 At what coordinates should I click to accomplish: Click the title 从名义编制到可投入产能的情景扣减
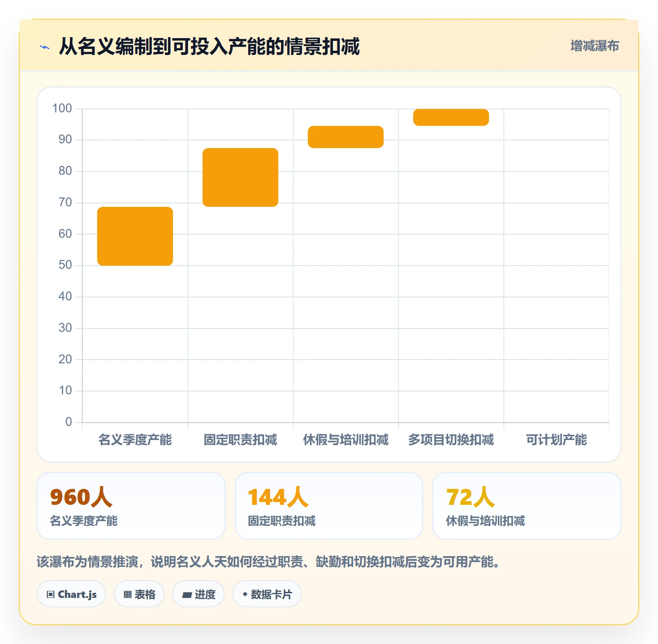tap(209, 47)
